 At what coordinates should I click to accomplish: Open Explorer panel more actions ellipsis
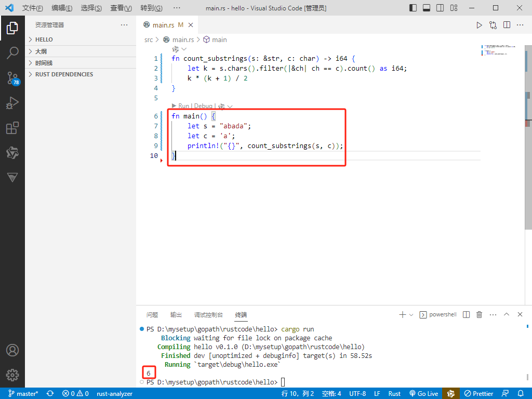click(x=124, y=25)
